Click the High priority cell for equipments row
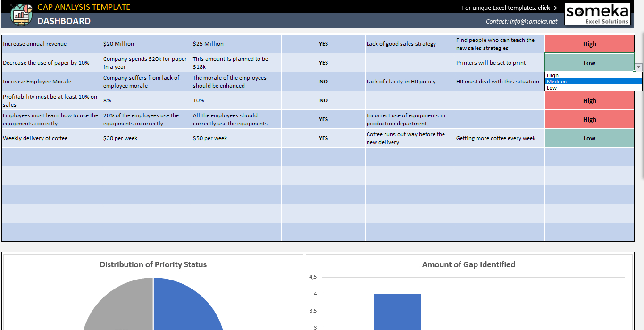Screen dimensions: 644x330 click(x=589, y=119)
